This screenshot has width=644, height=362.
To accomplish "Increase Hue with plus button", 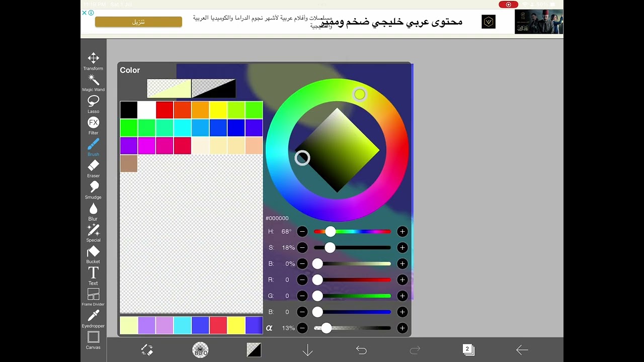I will (x=402, y=231).
